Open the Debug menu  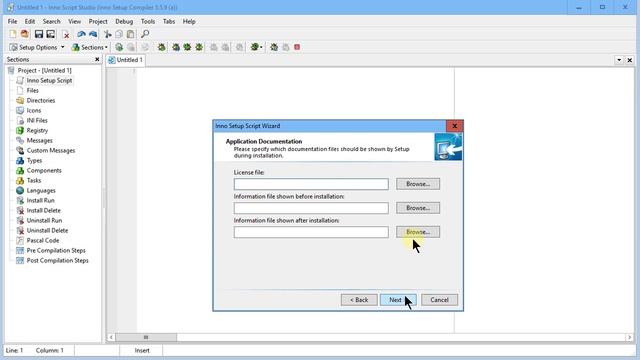pyautogui.click(x=124, y=21)
